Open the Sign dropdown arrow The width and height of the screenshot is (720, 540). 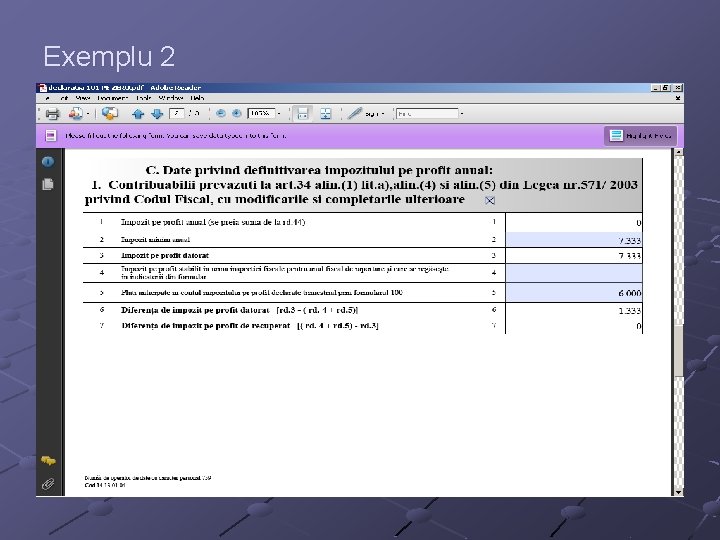point(382,114)
